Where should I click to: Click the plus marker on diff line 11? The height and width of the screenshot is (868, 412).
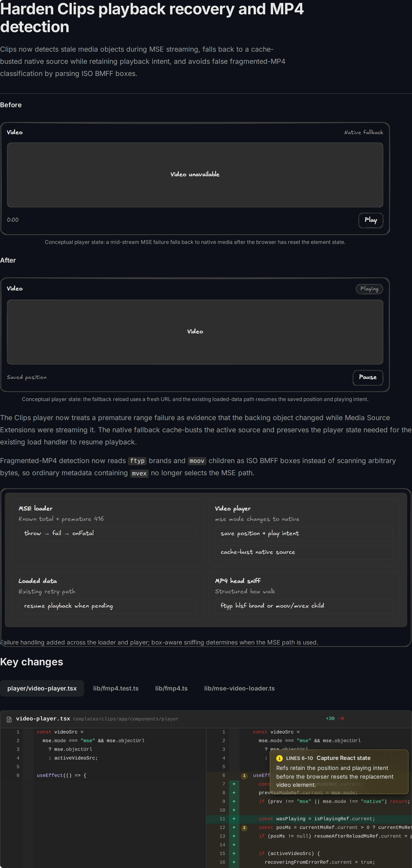pyautogui.click(x=234, y=819)
